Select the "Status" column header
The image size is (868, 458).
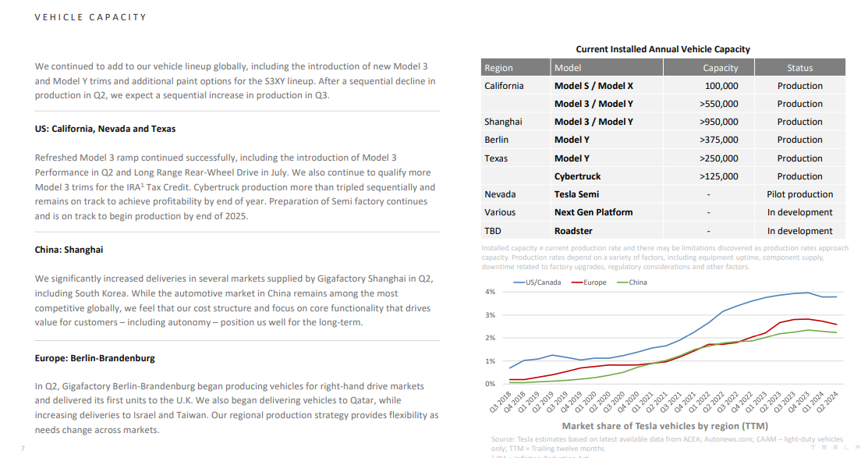click(x=800, y=68)
